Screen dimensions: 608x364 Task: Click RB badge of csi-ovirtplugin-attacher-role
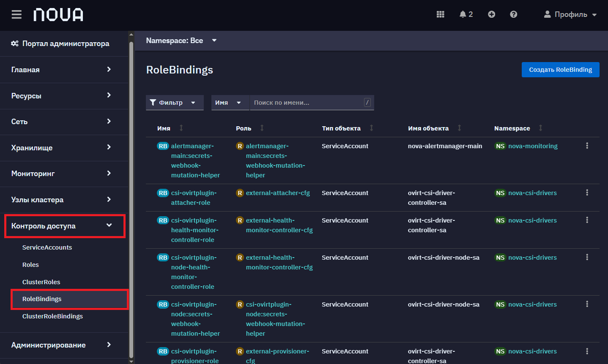tap(163, 193)
